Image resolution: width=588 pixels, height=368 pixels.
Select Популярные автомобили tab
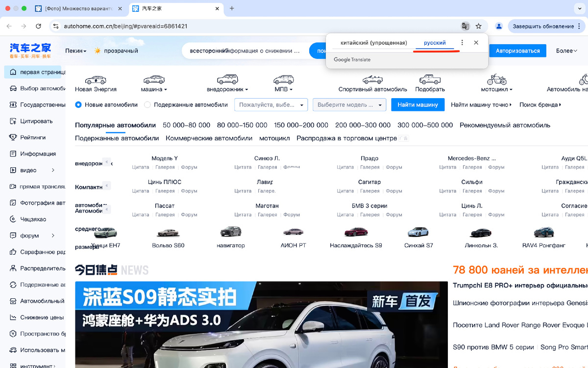coord(115,125)
